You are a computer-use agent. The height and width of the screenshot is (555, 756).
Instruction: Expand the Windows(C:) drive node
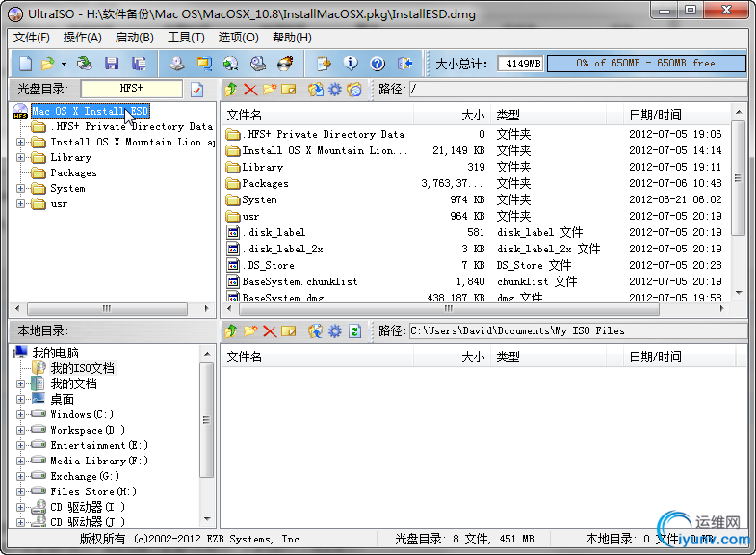tap(20, 414)
